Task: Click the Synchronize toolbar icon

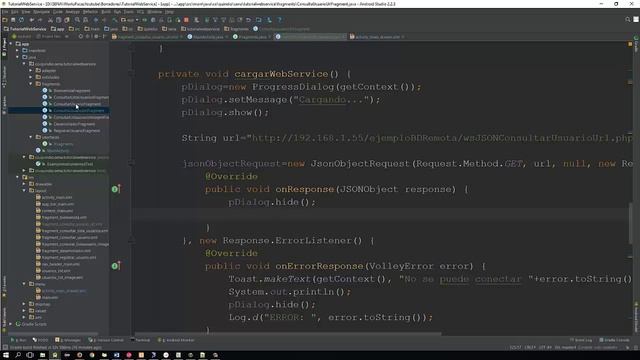Action: 21,20
